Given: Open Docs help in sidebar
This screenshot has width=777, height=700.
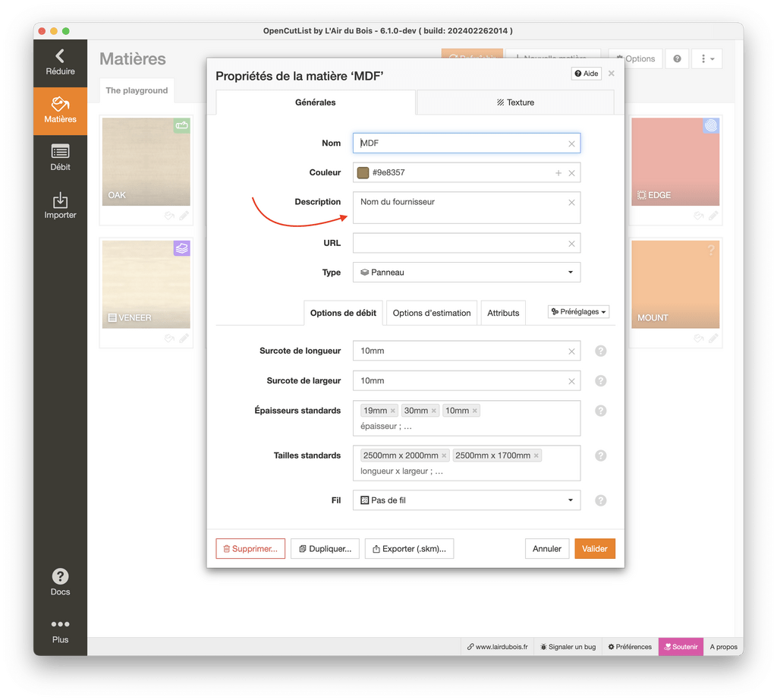Looking at the screenshot, I should (x=60, y=582).
